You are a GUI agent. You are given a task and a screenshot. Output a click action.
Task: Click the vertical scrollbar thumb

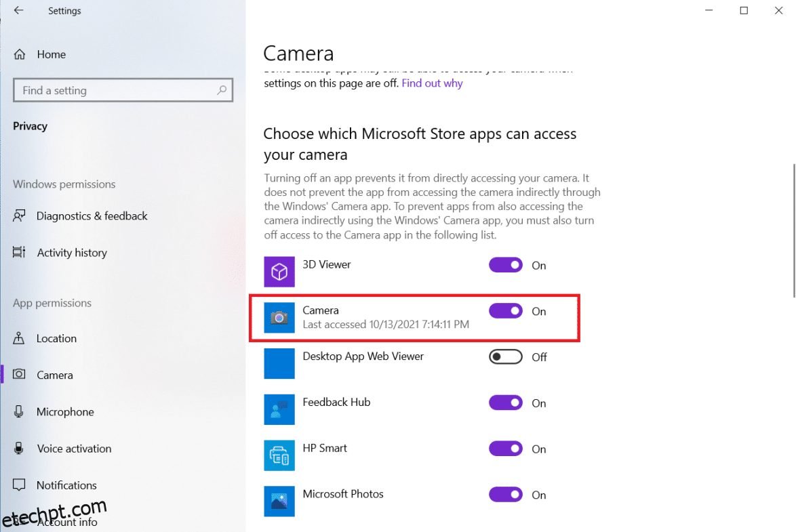(x=793, y=231)
